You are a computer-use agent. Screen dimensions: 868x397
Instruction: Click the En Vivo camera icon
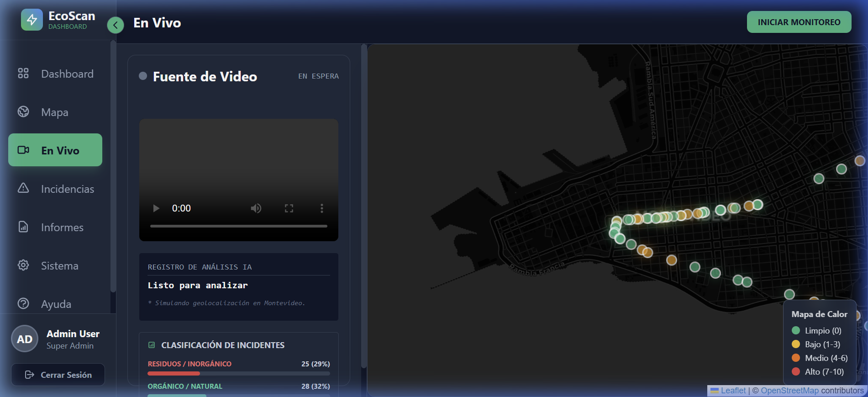coord(23,150)
